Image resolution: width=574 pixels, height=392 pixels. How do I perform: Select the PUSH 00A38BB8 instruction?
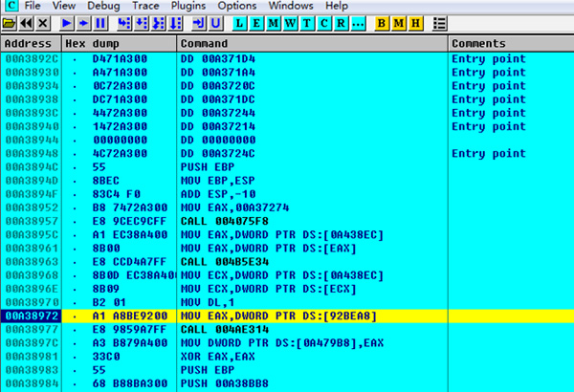click(x=225, y=383)
